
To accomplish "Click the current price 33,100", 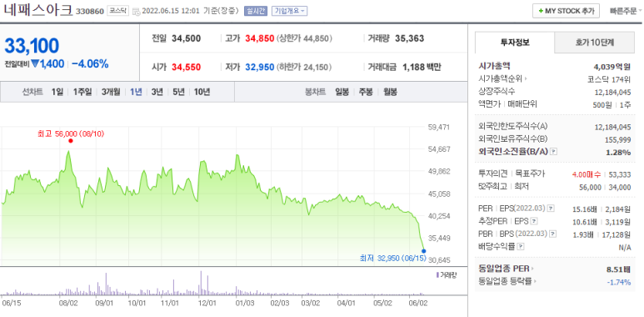I will point(32,46).
